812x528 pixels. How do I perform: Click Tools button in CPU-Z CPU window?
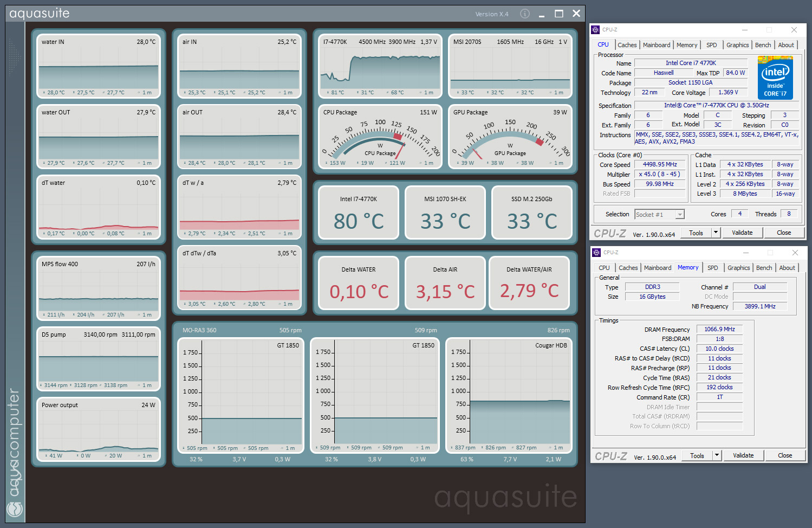click(696, 233)
